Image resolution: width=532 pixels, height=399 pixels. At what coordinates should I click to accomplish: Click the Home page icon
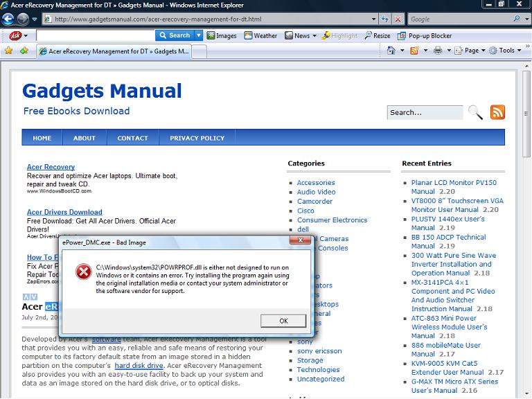391,51
